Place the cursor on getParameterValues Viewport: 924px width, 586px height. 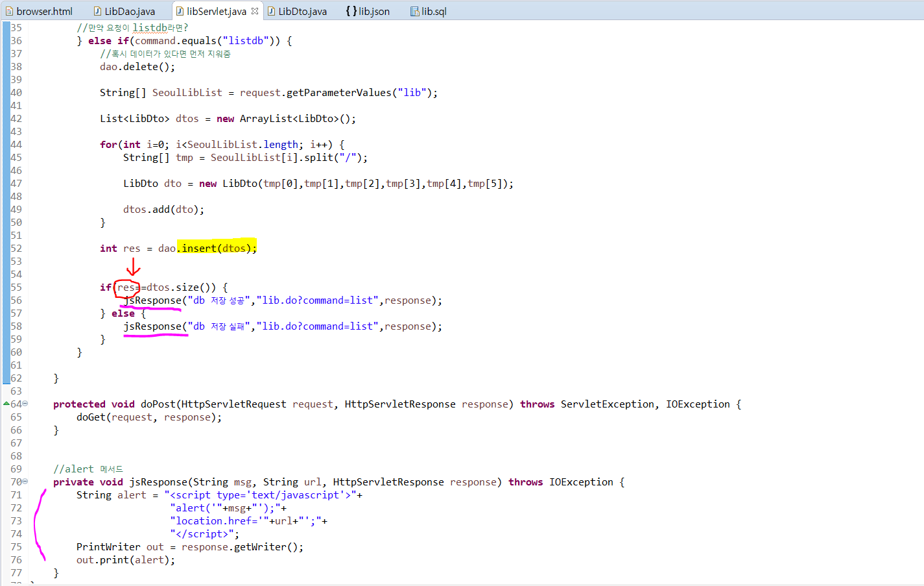point(339,92)
